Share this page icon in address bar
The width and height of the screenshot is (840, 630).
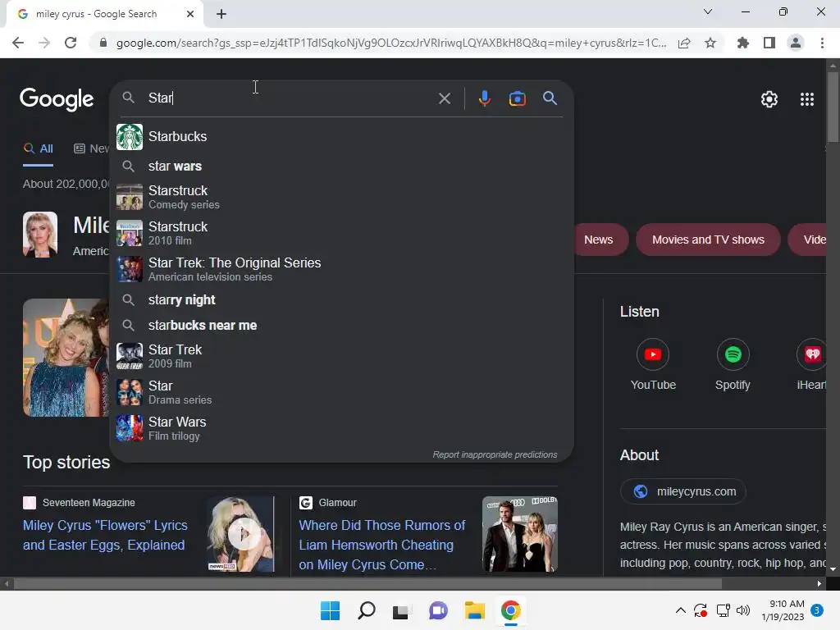(684, 43)
